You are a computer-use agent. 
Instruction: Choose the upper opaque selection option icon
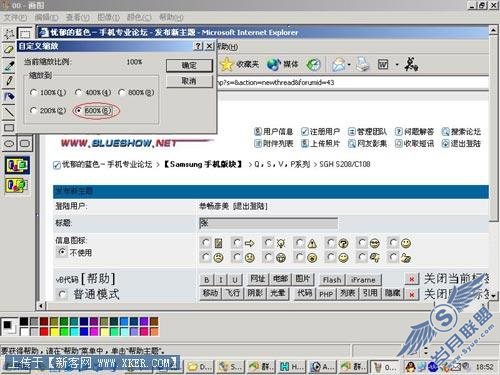tap(17, 165)
